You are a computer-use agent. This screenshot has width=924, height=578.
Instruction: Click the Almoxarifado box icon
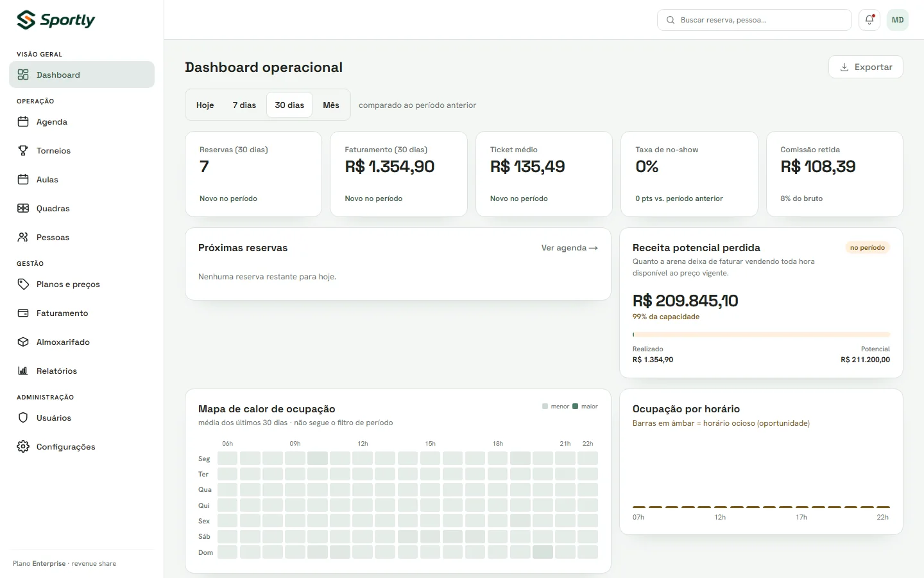pos(23,342)
